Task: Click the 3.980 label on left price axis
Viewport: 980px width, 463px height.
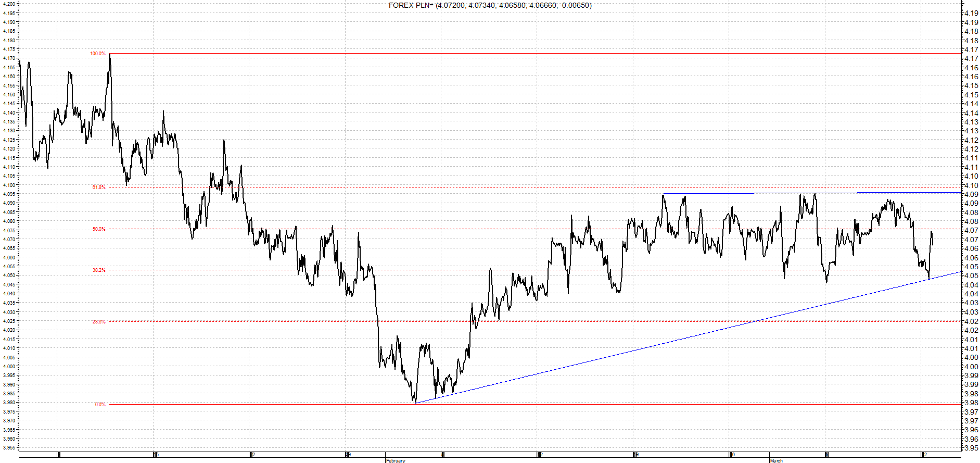Action: click(x=8, y=403)
